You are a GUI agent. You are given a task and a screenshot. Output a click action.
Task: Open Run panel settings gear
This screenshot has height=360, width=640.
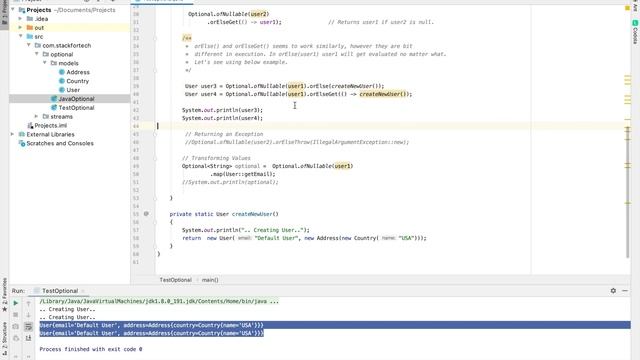[x=613, y=291]
